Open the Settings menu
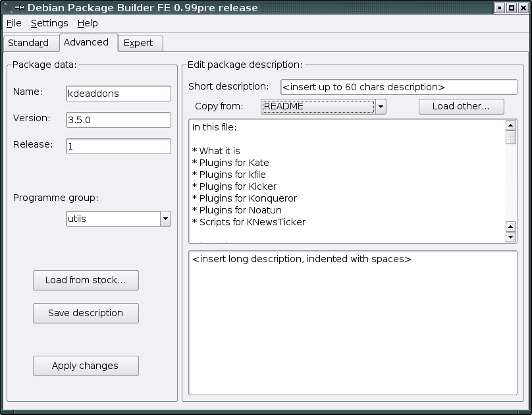 pos(49,23)
